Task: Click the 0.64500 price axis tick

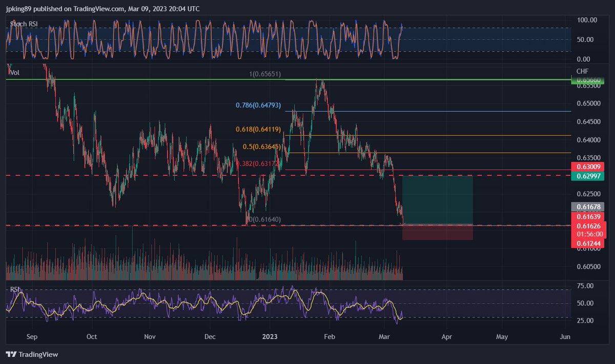Action: (x=589, y=122)
